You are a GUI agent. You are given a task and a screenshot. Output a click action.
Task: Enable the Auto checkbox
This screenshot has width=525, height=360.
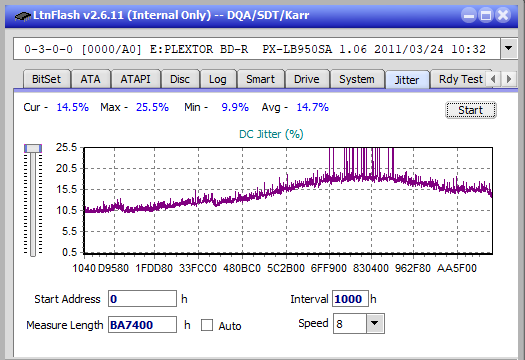pyautogui.click(x=207, y=325)
